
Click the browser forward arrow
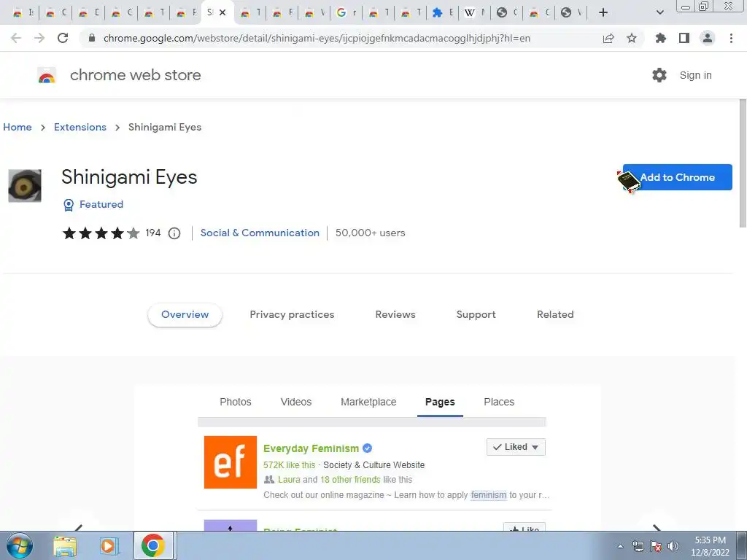[39, 38]
